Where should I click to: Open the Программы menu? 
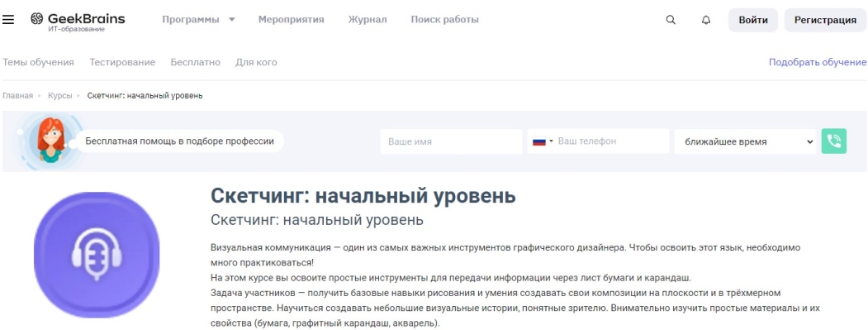click(x=191, y=19)
